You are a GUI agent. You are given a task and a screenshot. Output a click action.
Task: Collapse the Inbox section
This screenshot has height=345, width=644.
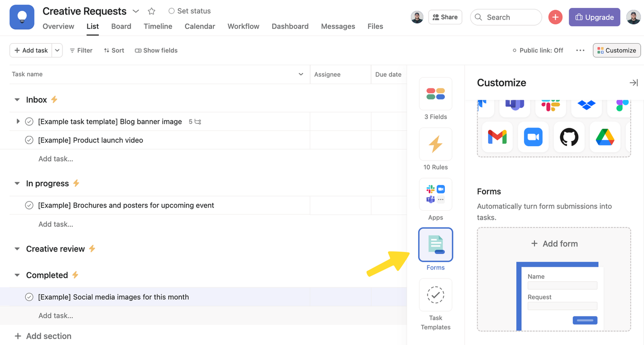17,100
